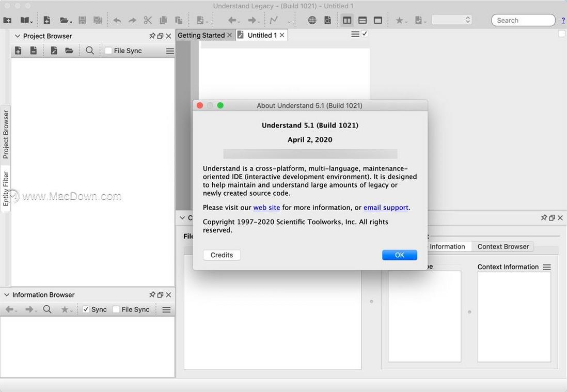Toggle the empty checkbox below Search field
Image resolution: width=567 pixels, height=392 pixels.
pyautogui.click(x=561, y=34)
